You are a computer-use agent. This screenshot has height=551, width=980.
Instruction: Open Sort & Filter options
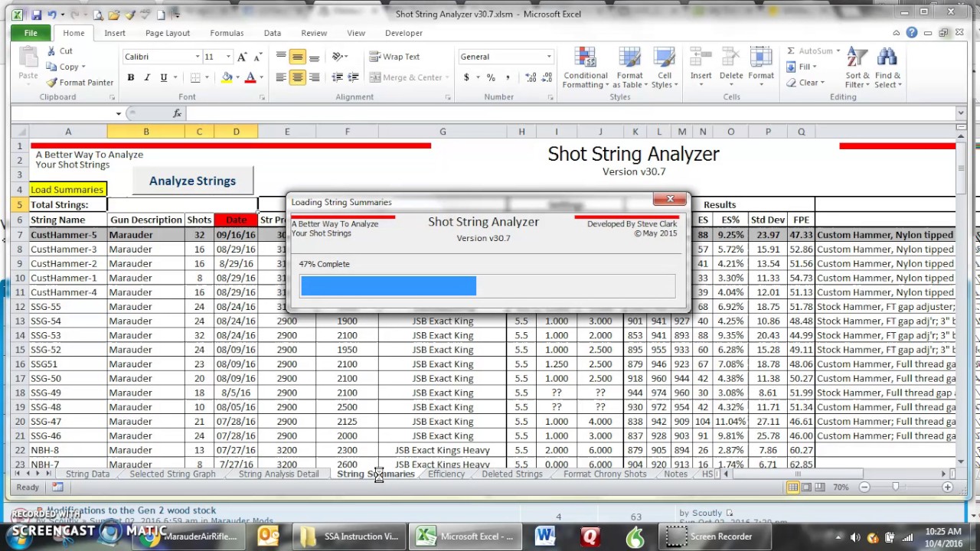[x=857, y=68]
